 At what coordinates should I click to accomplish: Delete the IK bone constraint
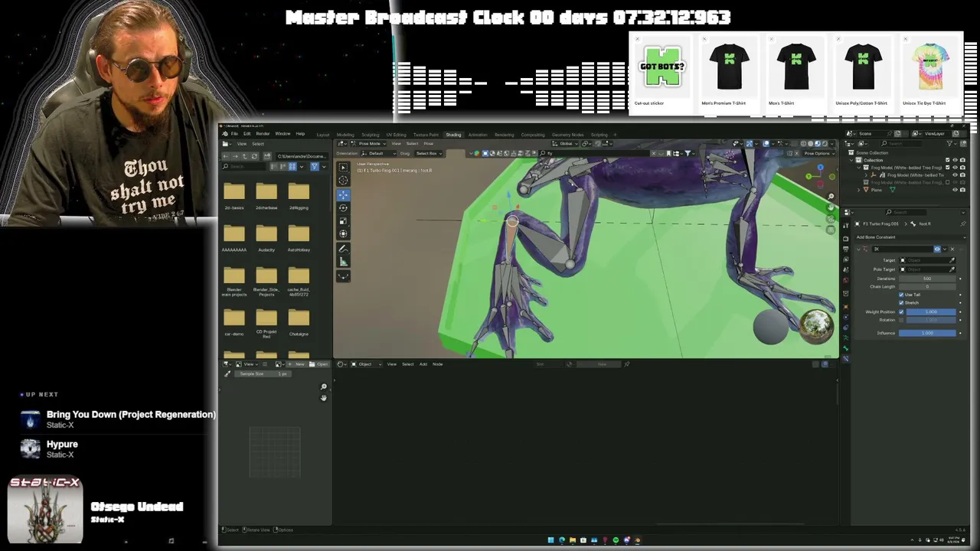[952, 249]
